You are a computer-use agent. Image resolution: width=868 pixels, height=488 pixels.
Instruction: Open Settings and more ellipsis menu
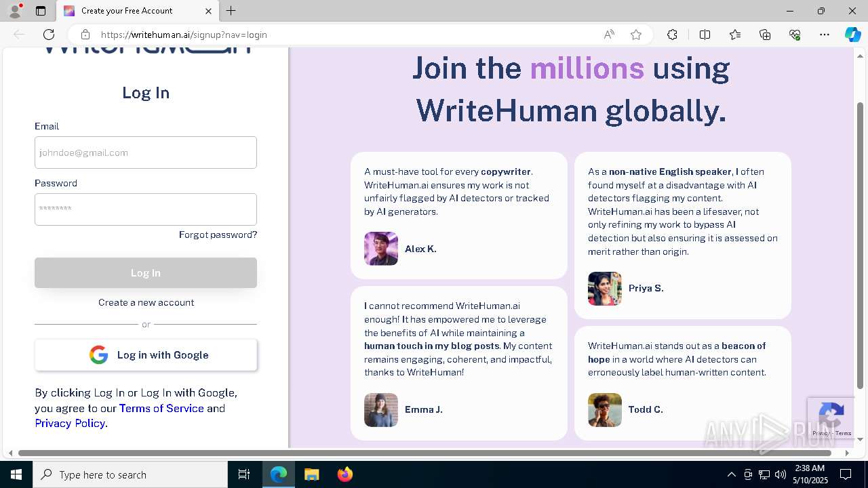[x=825, y=35]
